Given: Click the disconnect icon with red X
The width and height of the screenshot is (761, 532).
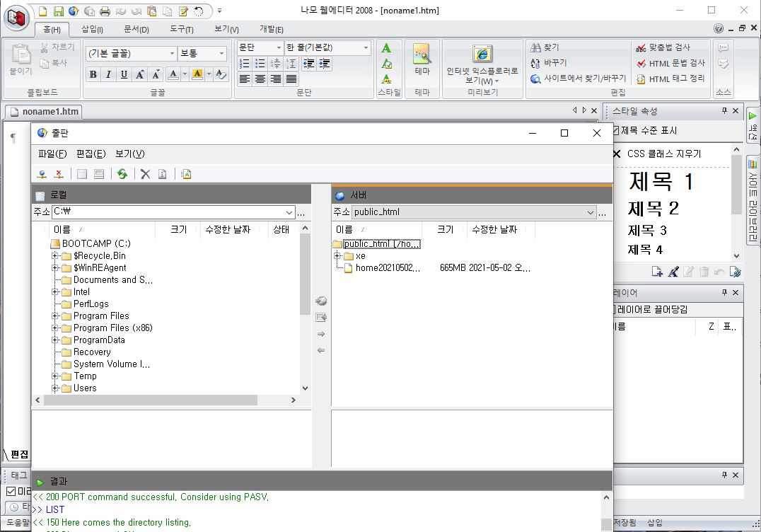Looking at the screenshot, I should pyautogui.click(x=59, y=174).
